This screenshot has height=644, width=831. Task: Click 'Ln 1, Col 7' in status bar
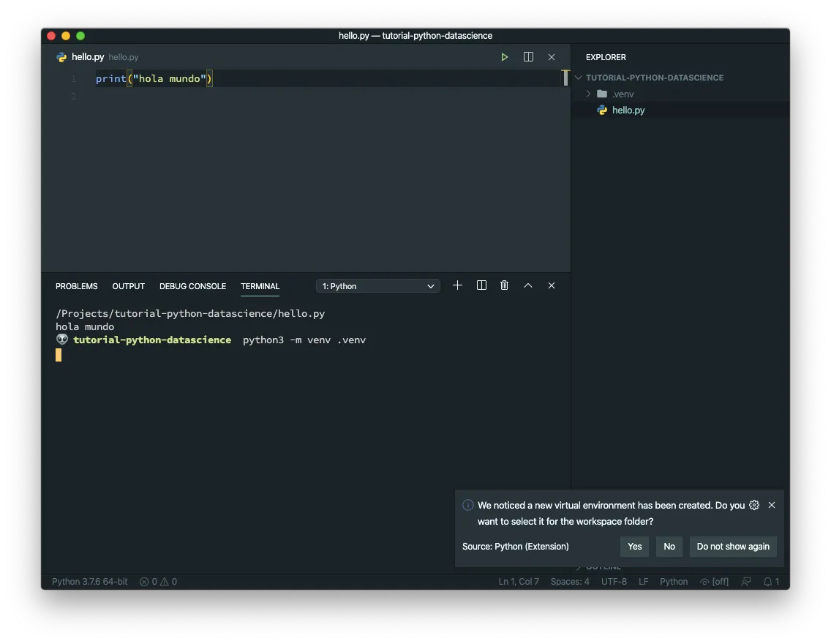pyautogui.click(x=519, y=582)
